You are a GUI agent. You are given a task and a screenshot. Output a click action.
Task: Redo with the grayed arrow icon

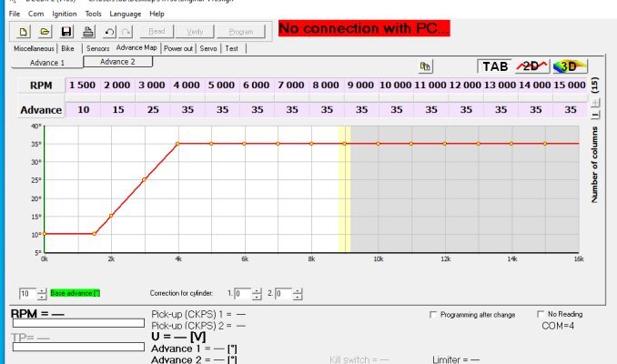[x=126, y=32]
